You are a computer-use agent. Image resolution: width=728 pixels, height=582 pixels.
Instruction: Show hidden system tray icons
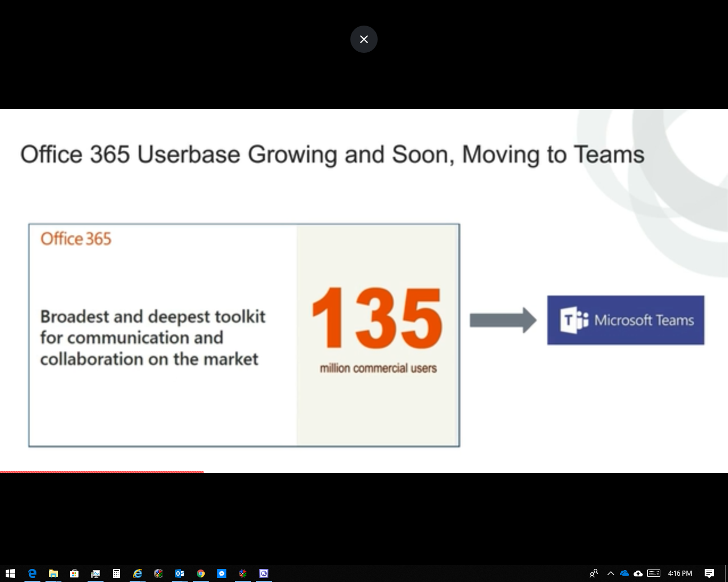(x=610, y=573)
